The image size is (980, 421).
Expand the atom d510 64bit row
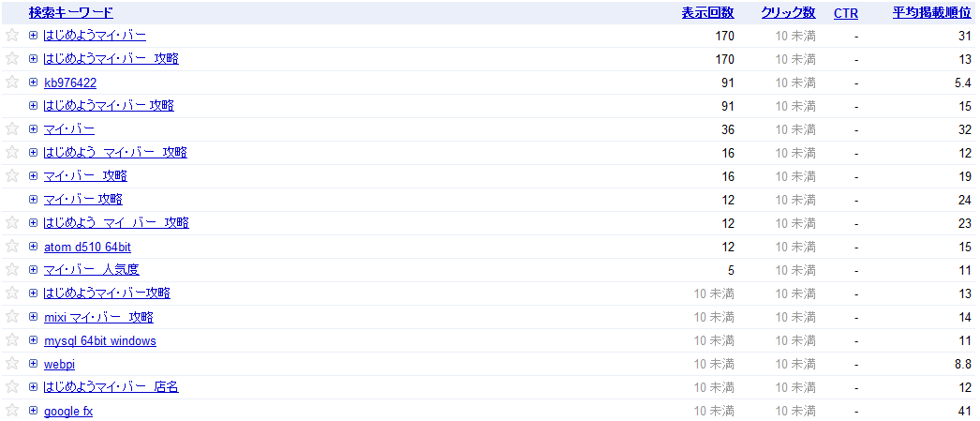pos(34,247)
